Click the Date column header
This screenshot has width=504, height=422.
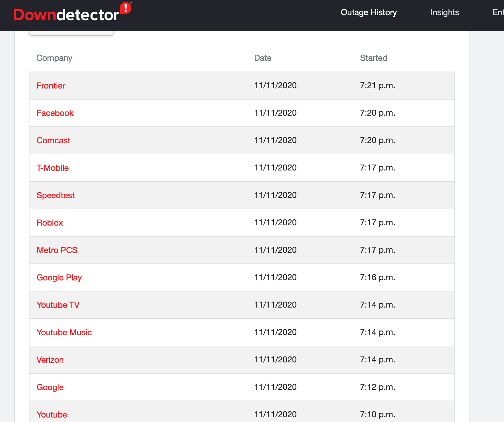[263, 58]
